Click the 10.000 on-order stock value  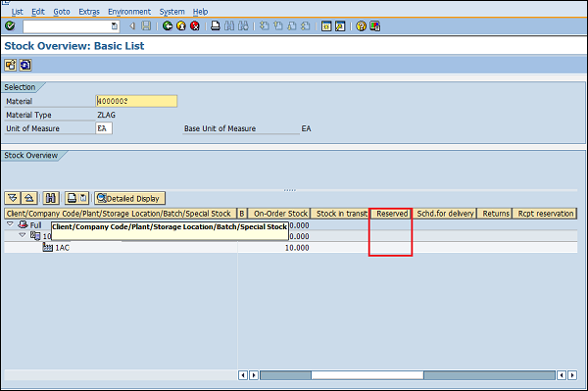coord(297,248)
